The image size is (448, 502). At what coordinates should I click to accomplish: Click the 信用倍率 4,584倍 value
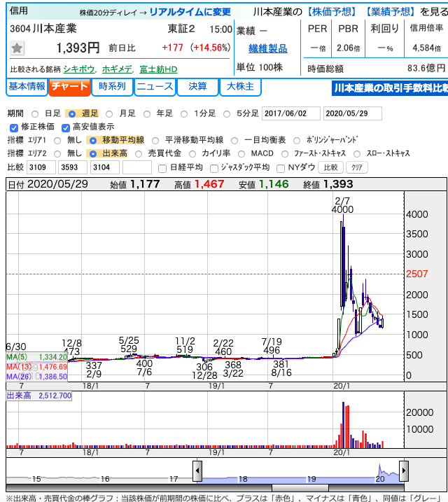pyautogui.click(x=426, y=48)
